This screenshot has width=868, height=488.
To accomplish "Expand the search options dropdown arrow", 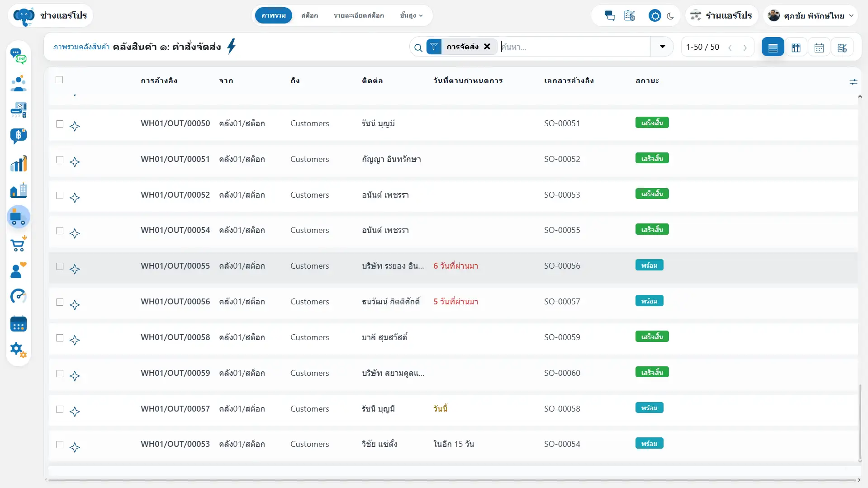I will click(663, 47).
